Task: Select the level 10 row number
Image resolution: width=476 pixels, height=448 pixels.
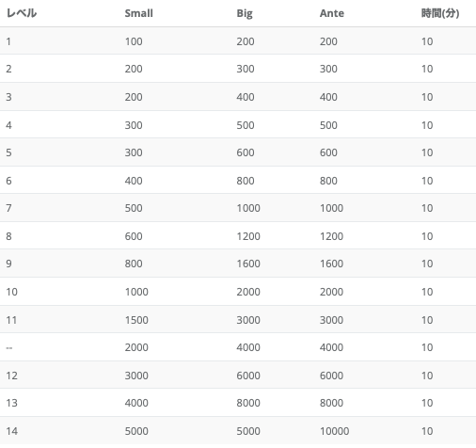Action: (11, 292)
